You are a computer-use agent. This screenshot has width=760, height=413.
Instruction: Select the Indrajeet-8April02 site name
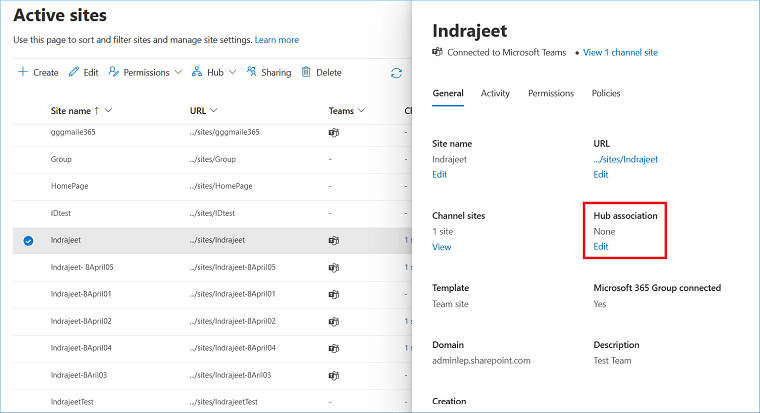pyautogui.click(x=81, y=321)
